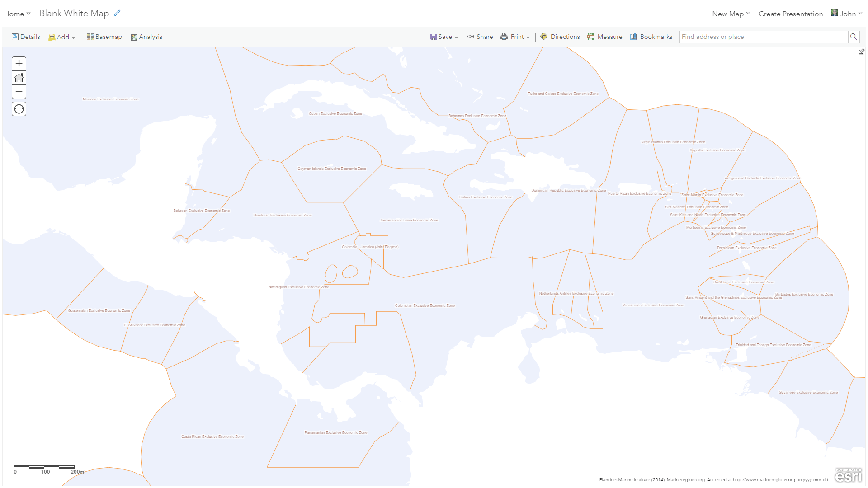
Task: Click the Find address or place field
Action: click(763, 37)
